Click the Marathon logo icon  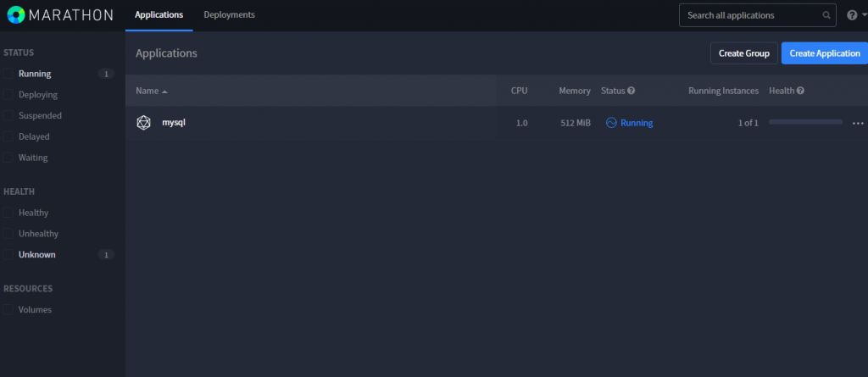tap(16, 15)
